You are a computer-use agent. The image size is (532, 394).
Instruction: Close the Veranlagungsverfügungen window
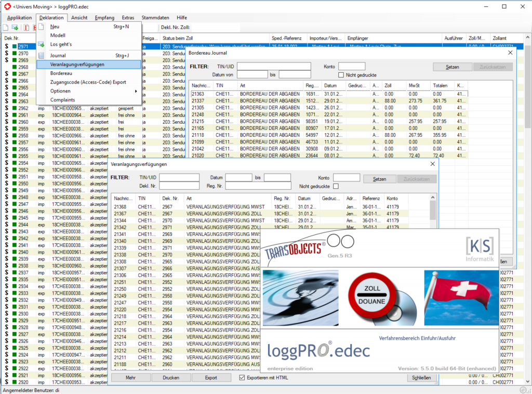tap(433, 164)
